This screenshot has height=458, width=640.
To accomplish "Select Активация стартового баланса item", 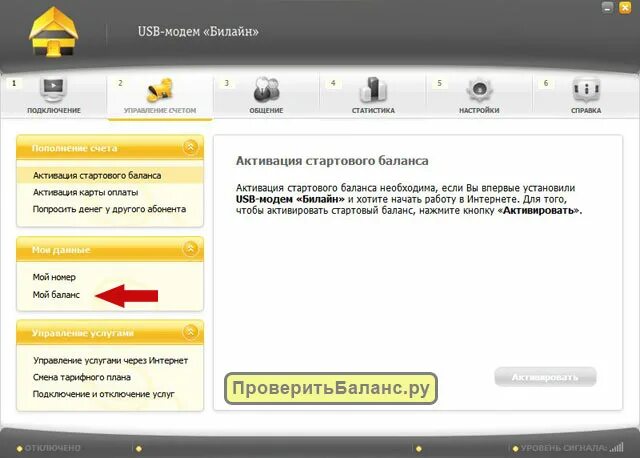I will pyautogui.click(x=110, y=176).
